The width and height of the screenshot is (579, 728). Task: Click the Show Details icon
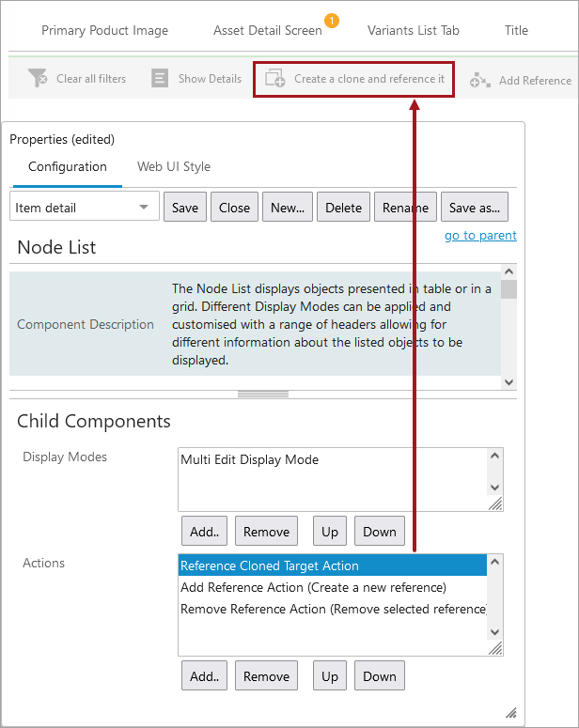(160, 79)
